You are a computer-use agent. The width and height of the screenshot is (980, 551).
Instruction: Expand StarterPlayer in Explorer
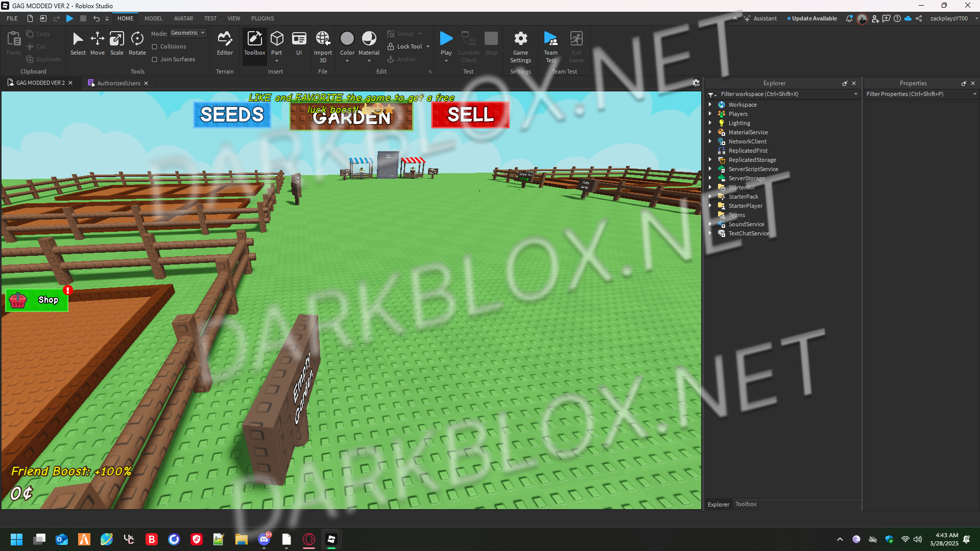click(x=710, y=206)
